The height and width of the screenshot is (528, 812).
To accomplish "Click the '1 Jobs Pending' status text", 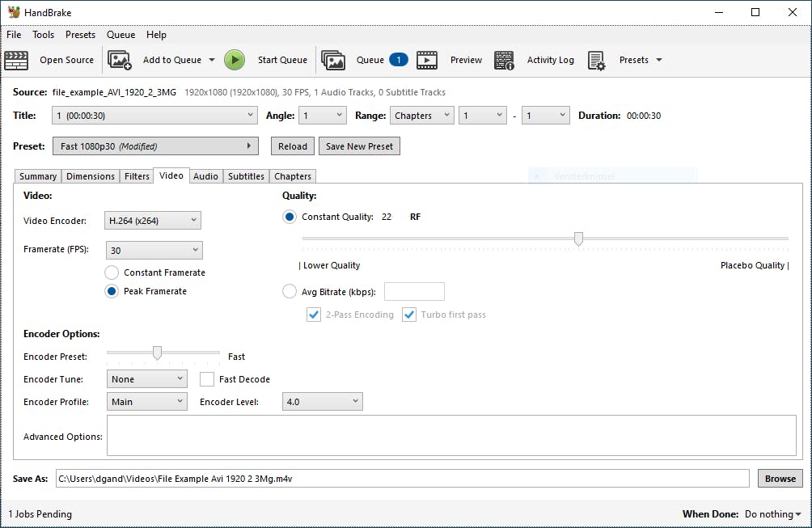I will [x=40, y=514].
